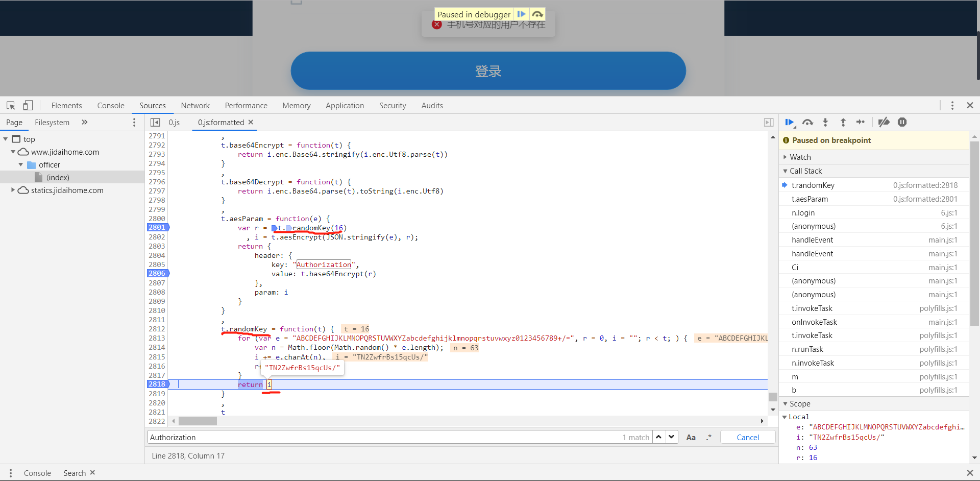Open the Application tab
The image size is (980, 481).
coord(345,105)
